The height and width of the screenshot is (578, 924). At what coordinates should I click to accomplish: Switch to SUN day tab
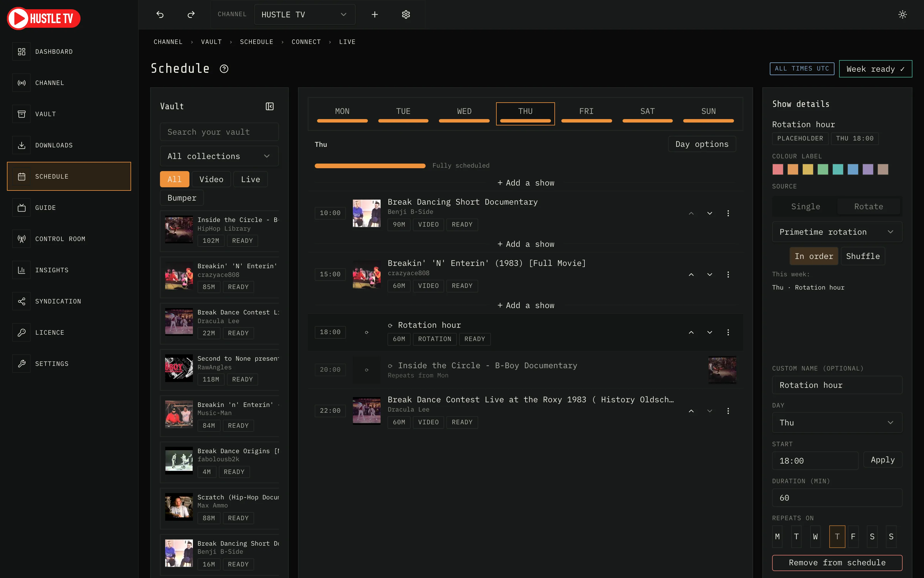(x=709, y=114)
